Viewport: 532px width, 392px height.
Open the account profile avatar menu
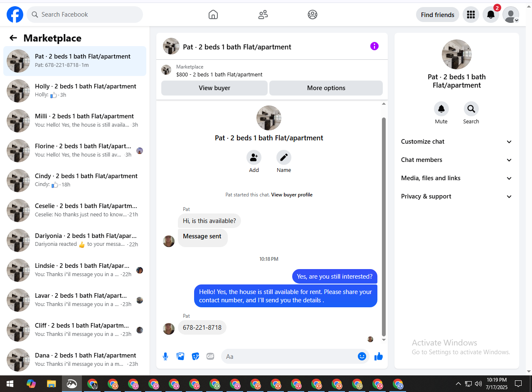511,15
